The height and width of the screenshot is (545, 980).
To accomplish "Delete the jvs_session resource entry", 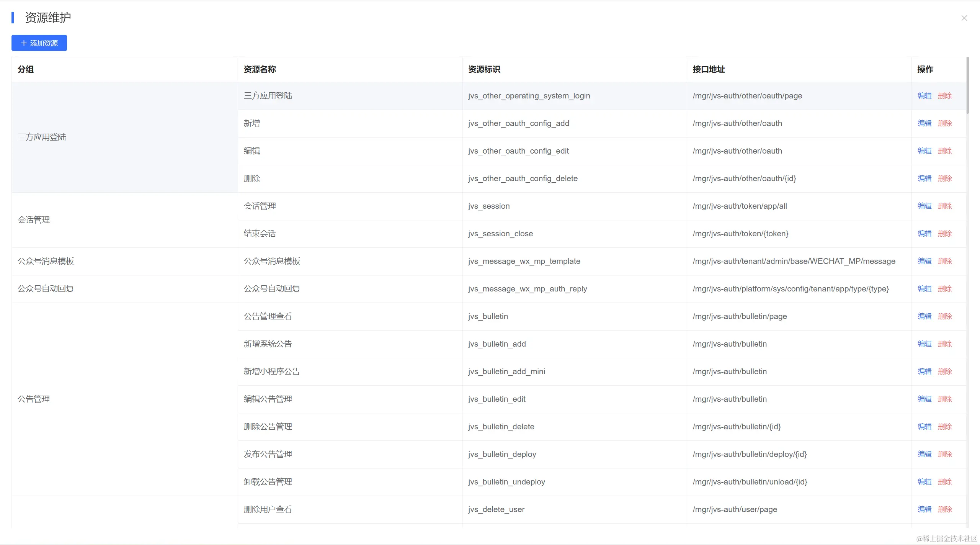I will pos(944,206).
